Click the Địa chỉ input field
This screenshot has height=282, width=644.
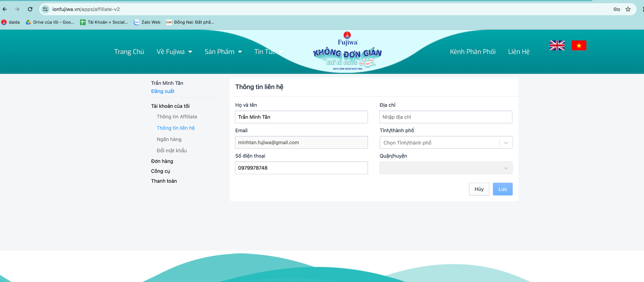446,117
